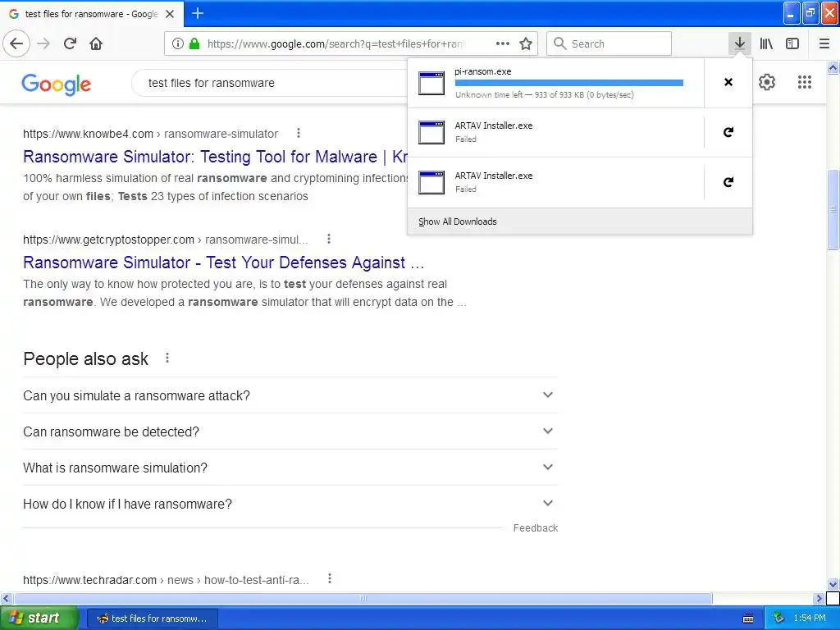Expand 'How do I know if I have ransomware?'
Viewport: 840px width, 630px height.
click(x=290, y=504)
